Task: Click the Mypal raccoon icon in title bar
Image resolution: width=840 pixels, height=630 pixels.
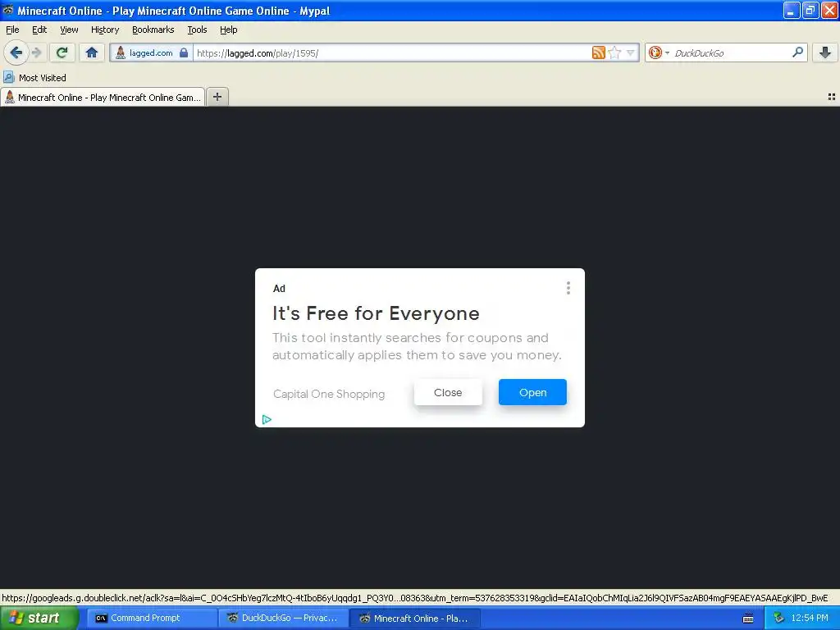Action: 8,10
